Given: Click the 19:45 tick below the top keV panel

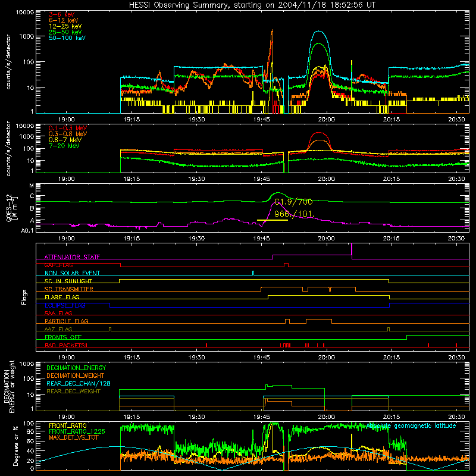Looking at the screenshot, I should (261, 120).
